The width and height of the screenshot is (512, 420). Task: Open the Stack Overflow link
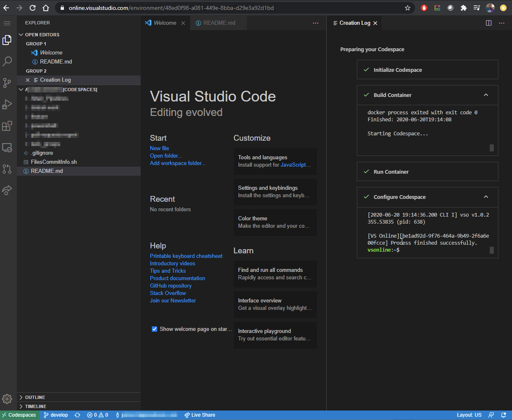click(168, 293)
